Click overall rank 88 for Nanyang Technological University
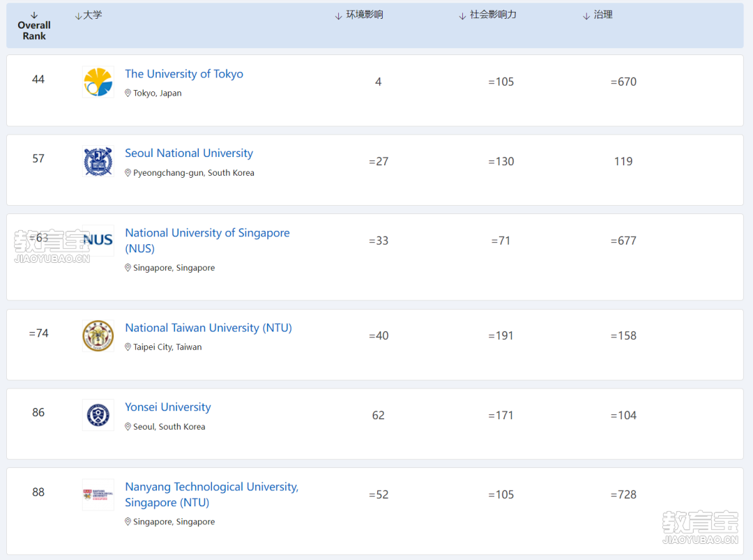 (x=38, y=492)
